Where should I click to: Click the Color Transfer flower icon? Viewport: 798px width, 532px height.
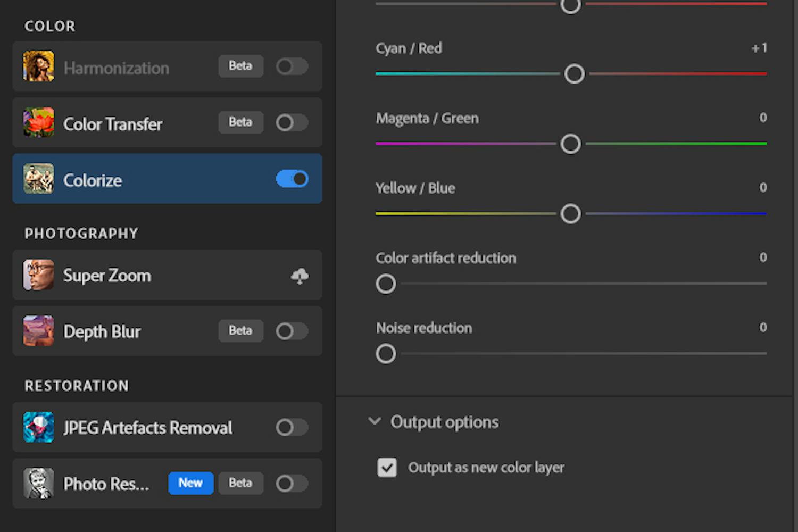39,123
